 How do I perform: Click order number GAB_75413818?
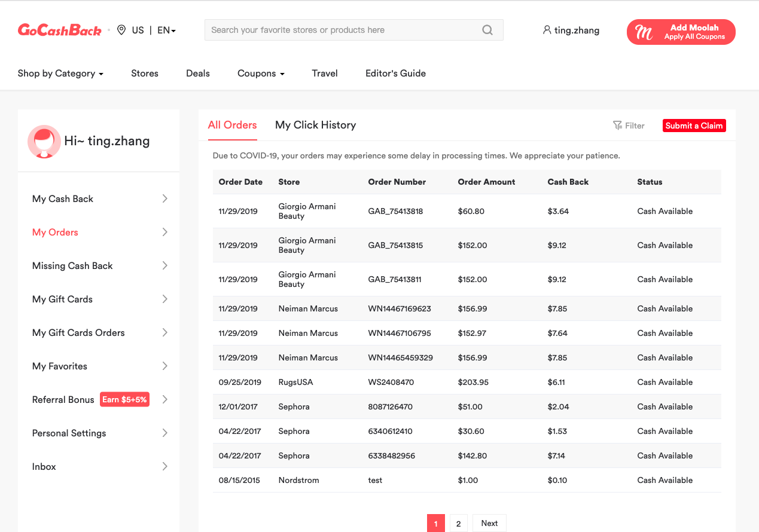(395, 211)
